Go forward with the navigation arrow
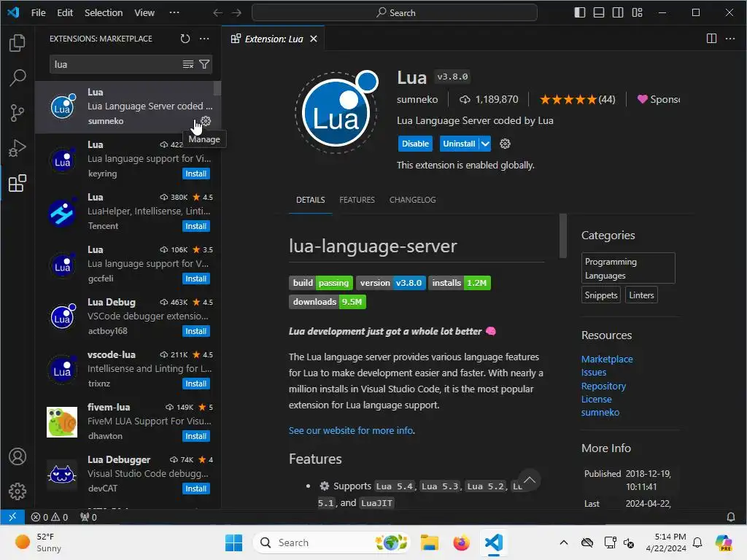747x560 pixels. pos(237,12)
